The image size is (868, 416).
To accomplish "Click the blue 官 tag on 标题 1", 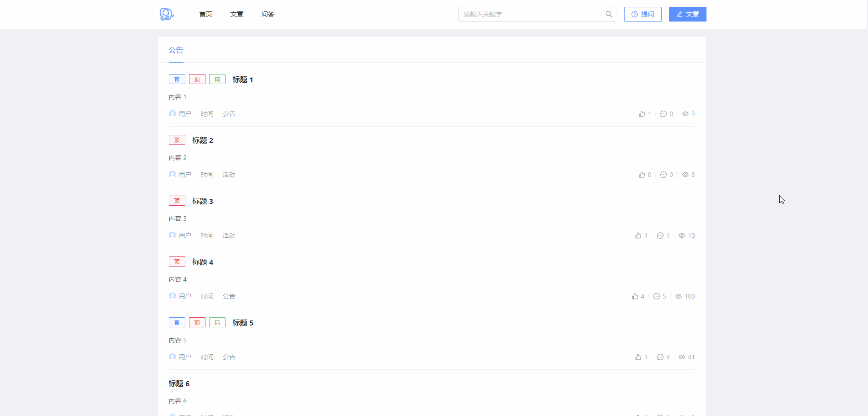I will 177,79.
